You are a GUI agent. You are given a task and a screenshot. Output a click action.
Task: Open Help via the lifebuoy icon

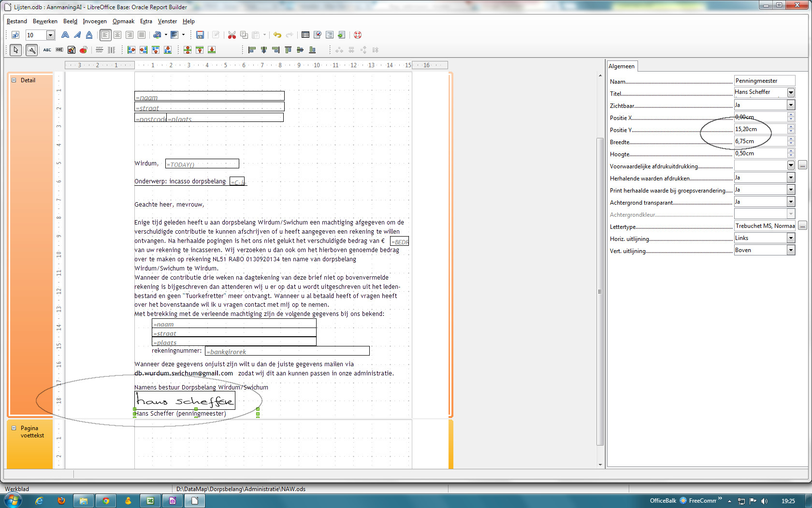[358, 35]
